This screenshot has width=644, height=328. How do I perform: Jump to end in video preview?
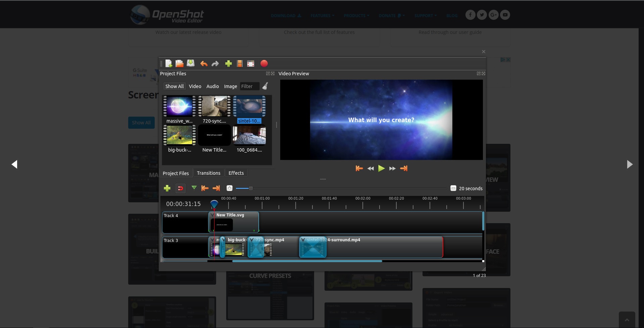(404, 168)
